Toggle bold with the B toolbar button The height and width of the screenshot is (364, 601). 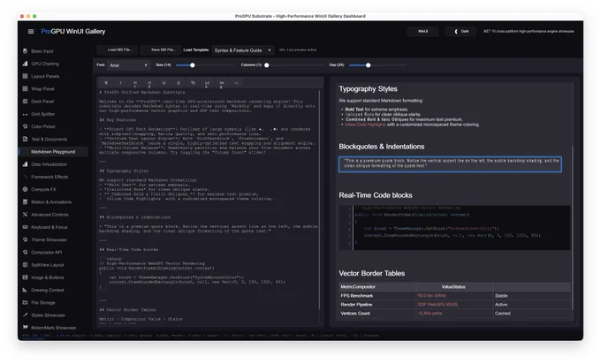click(106, 83)
